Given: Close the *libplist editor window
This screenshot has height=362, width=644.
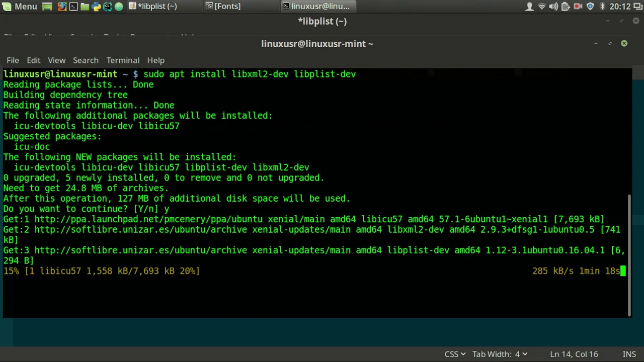Looking at the screenshot, I should pyautogui.click(x=636, y=21).
